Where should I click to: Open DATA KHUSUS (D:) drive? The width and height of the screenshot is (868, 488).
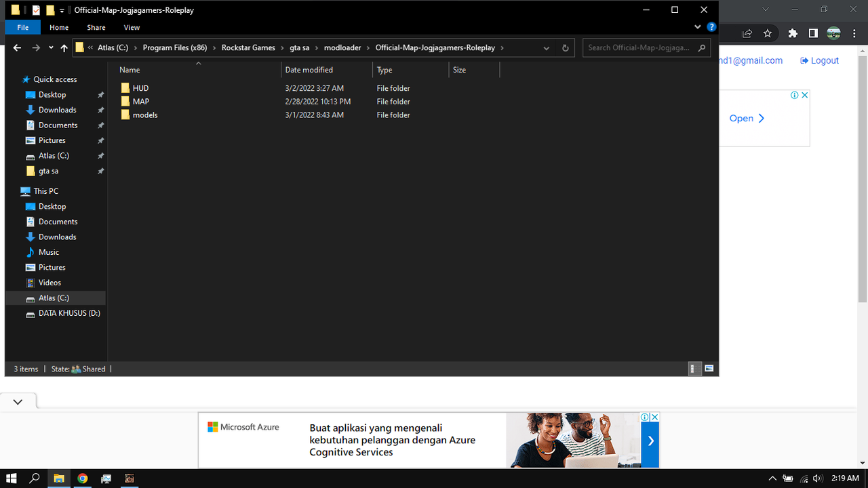[69, 313]
